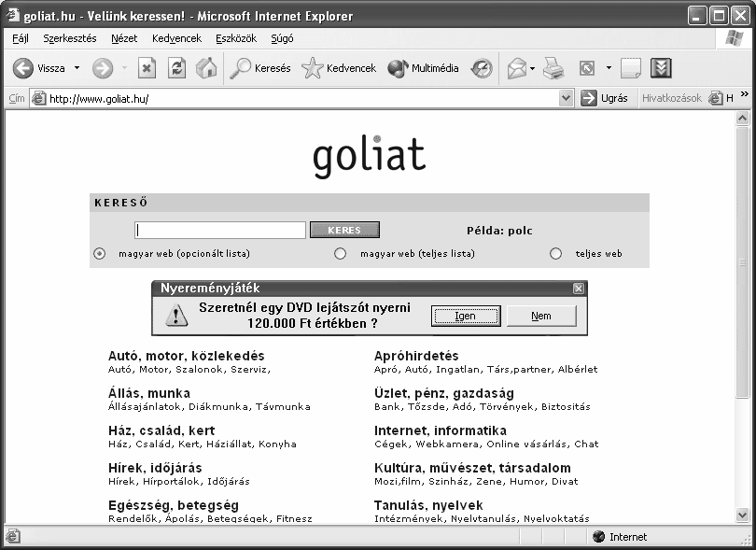Image resolution: width=756 pixels, height=550 pixels.
Task: Select magyar web (teljes lista) radio
Action: 341,253
